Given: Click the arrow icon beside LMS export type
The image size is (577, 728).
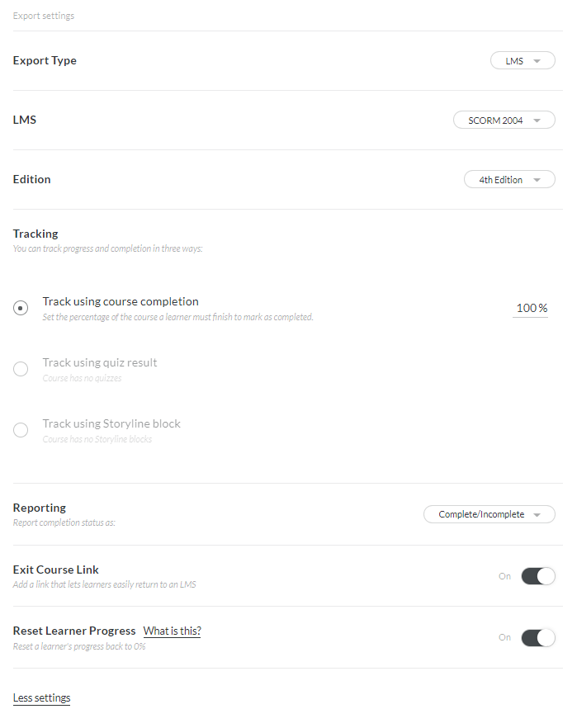Looking at the screenshot, I should pyautogui.click(x=537, y=61).
